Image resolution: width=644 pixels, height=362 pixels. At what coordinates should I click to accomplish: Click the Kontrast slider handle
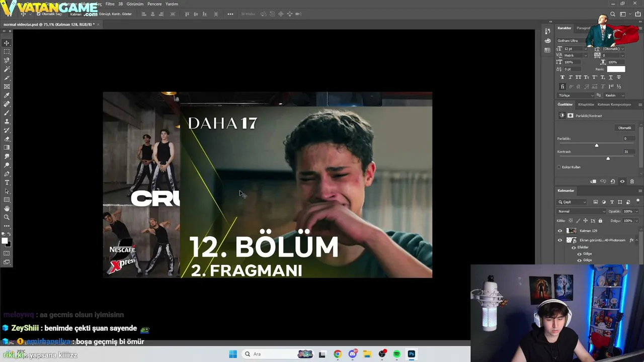click(x=608, y=158)
